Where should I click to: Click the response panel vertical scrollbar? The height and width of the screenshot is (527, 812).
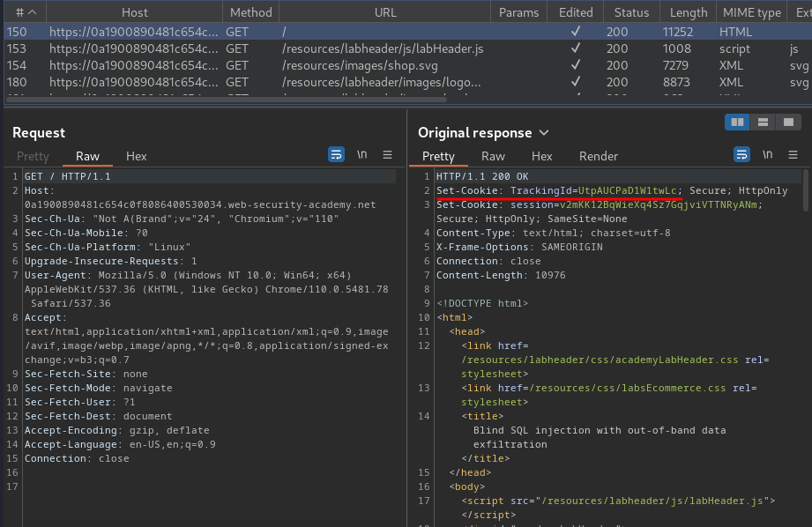pyautogui.click(x=805, y=190)
